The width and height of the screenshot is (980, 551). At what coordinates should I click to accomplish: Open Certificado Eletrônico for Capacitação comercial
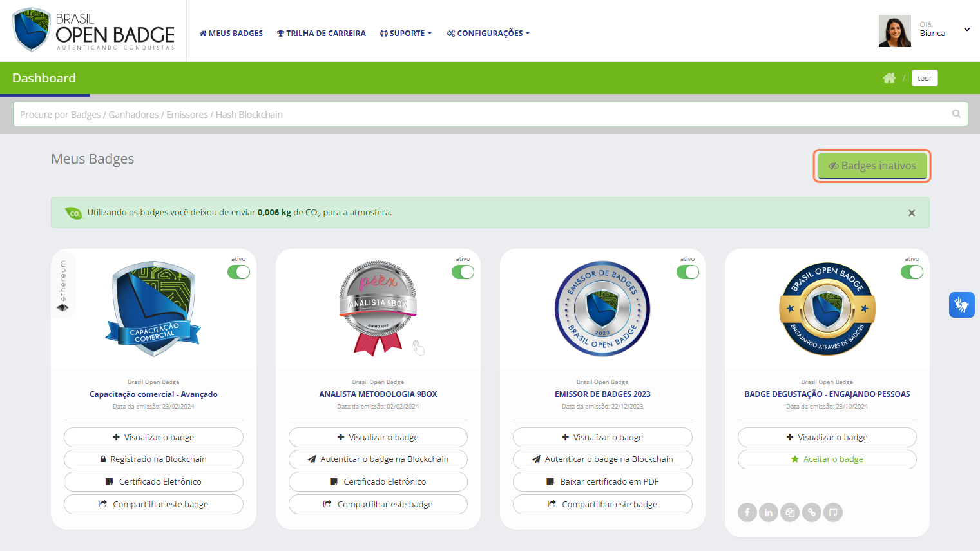(x=153, y=481)
